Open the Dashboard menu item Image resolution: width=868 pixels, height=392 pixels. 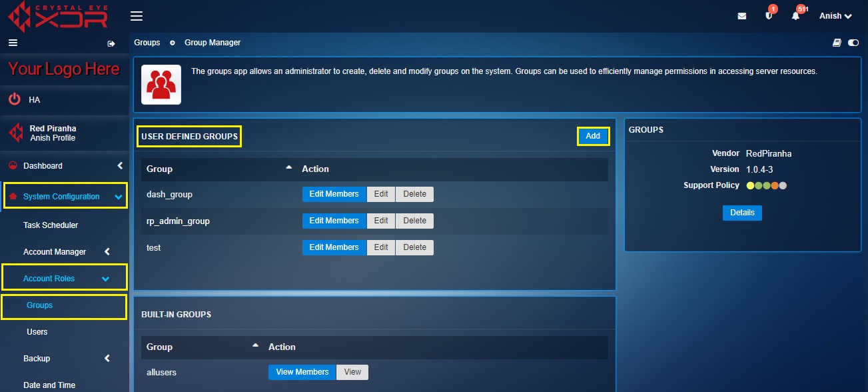tap(43, 165)
